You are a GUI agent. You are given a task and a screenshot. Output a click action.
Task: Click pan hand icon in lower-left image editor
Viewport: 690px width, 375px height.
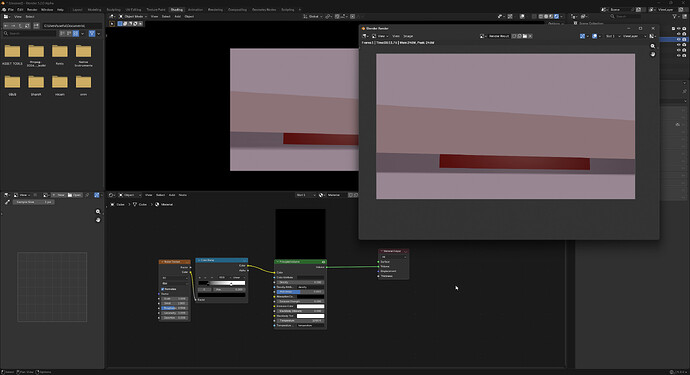98,220
